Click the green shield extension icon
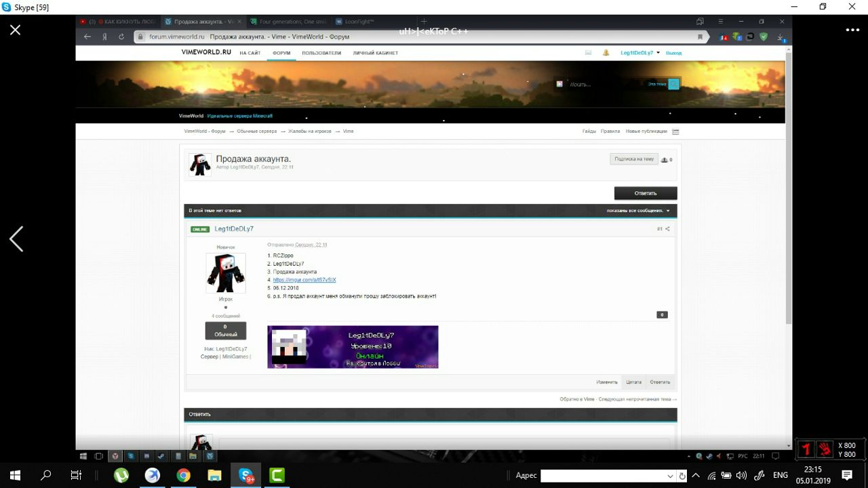Viewport: 868px width, 488px height. (764, 37)
